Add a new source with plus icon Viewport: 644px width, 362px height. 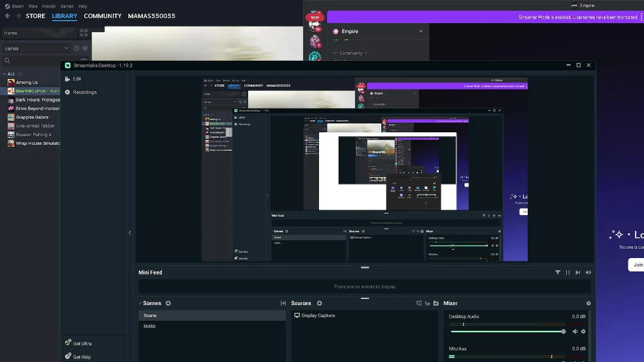click(x=319, y=303)
